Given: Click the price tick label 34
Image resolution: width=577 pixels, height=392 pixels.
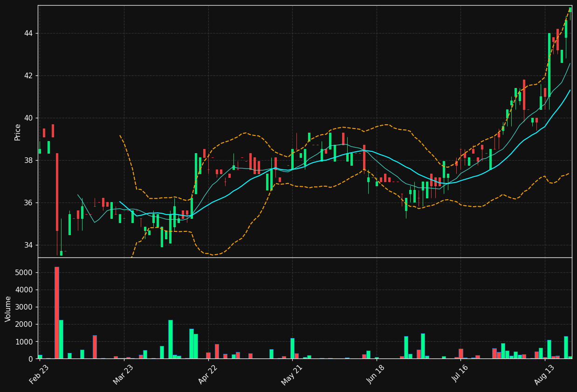Looking at the screenshot, I should point(28,245).
